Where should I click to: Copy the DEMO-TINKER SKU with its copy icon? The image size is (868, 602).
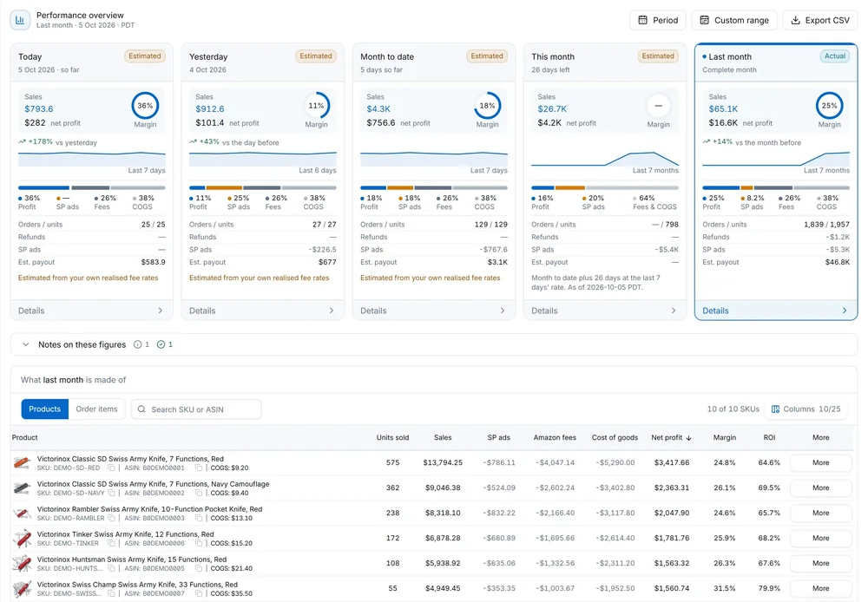(111, 543)
